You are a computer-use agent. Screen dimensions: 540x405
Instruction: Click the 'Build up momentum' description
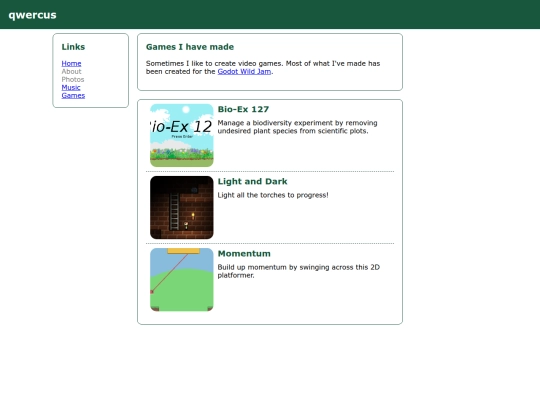pyautogui.click(x=299, y=271)
